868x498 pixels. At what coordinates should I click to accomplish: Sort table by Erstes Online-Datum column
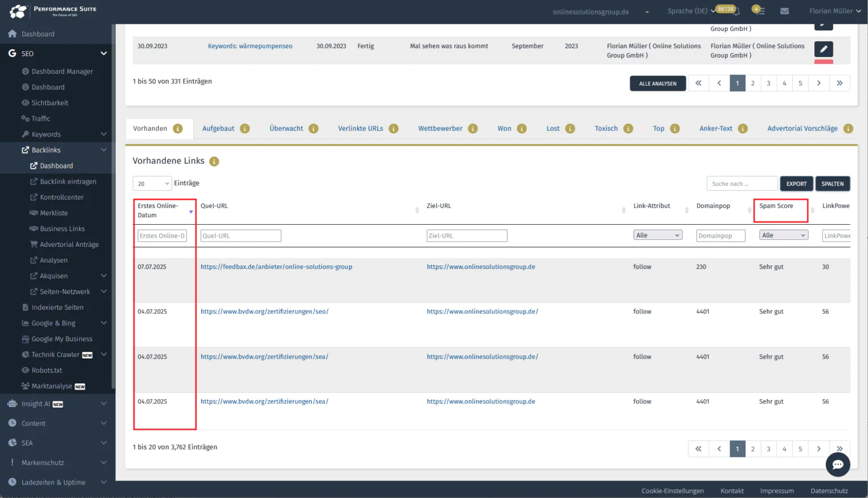click(158, 210)
